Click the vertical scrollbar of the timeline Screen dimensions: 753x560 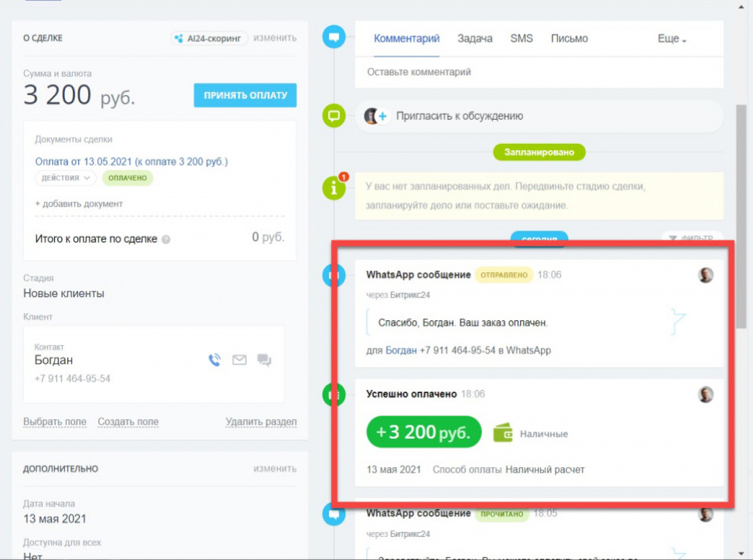coord(741,217)
